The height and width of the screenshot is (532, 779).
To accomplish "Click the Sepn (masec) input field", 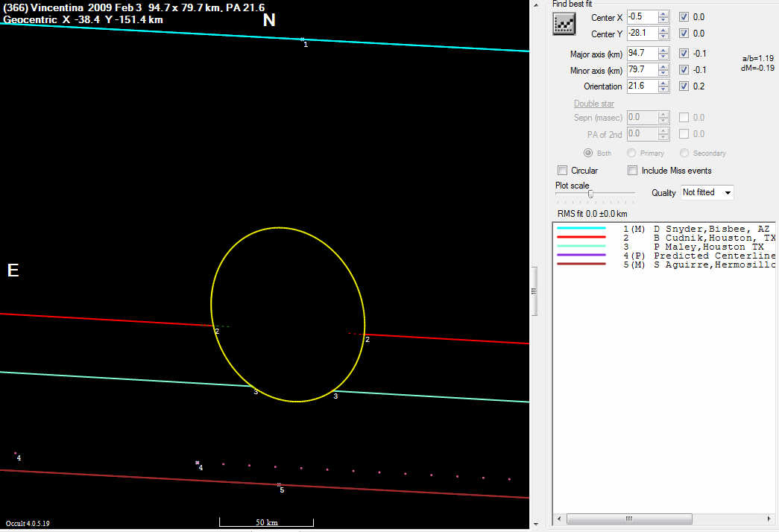I will (x=643, y=117).
